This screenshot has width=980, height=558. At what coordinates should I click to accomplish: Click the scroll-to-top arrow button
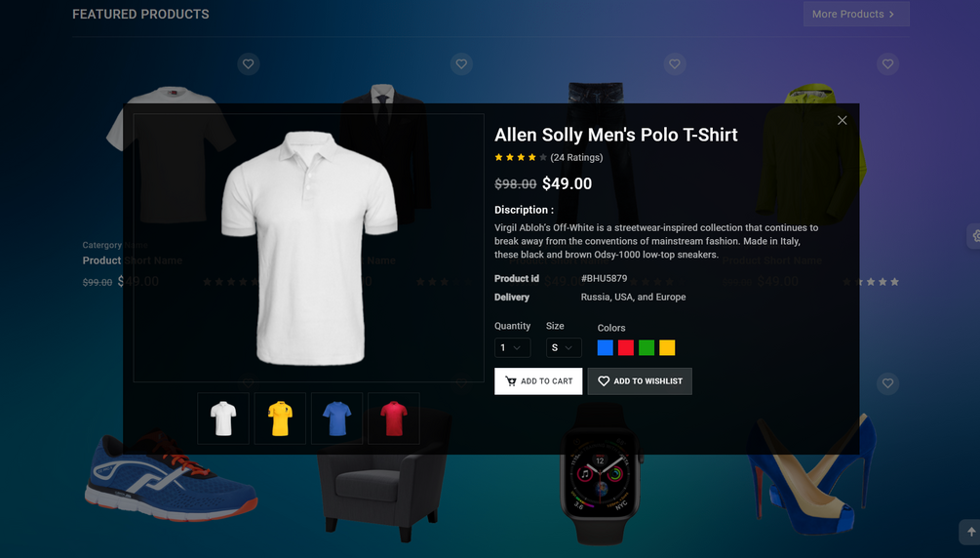pos(970,532)
